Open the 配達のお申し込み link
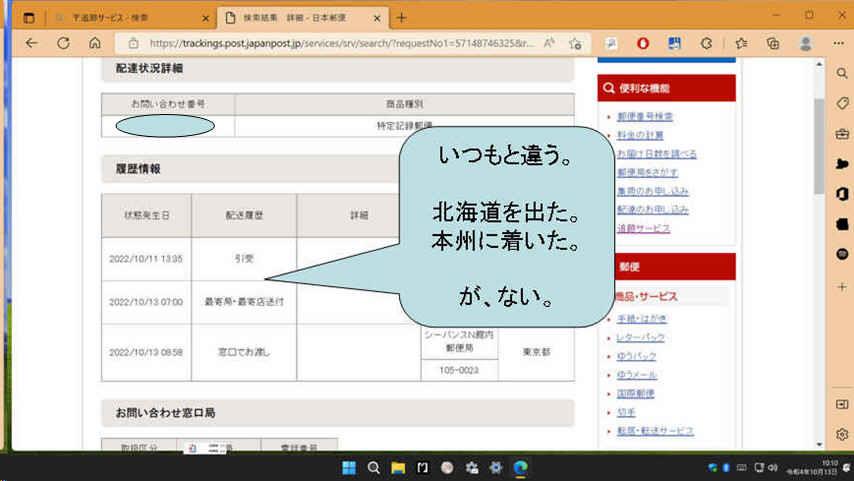Screen dimensions: 854x481 (x=652, y=209)
